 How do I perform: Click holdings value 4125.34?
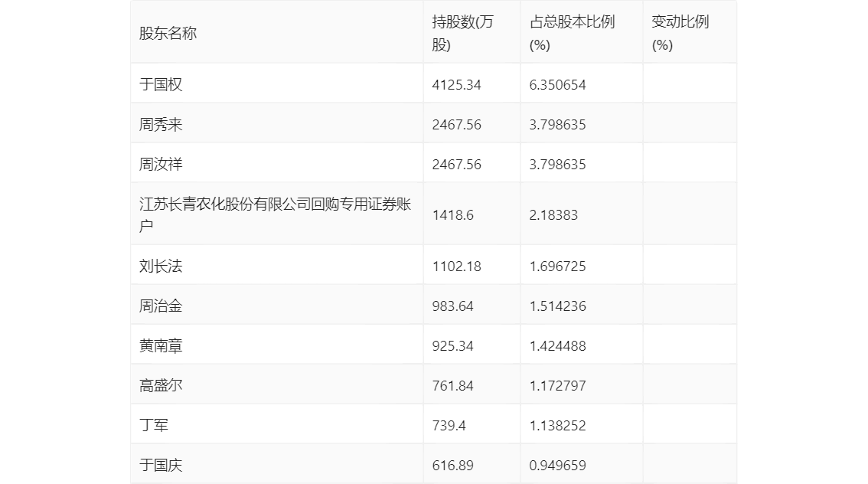point(457,85)
